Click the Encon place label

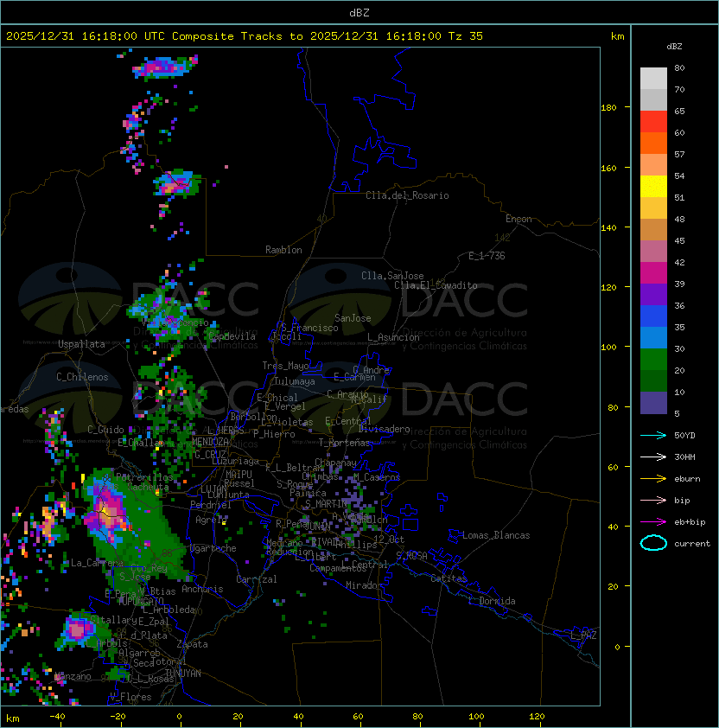click(x=519, y=219)
